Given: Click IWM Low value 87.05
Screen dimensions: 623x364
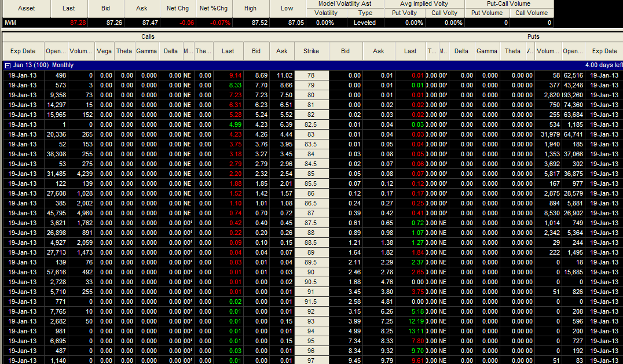Looking at the screenshot, I should 296,23.
